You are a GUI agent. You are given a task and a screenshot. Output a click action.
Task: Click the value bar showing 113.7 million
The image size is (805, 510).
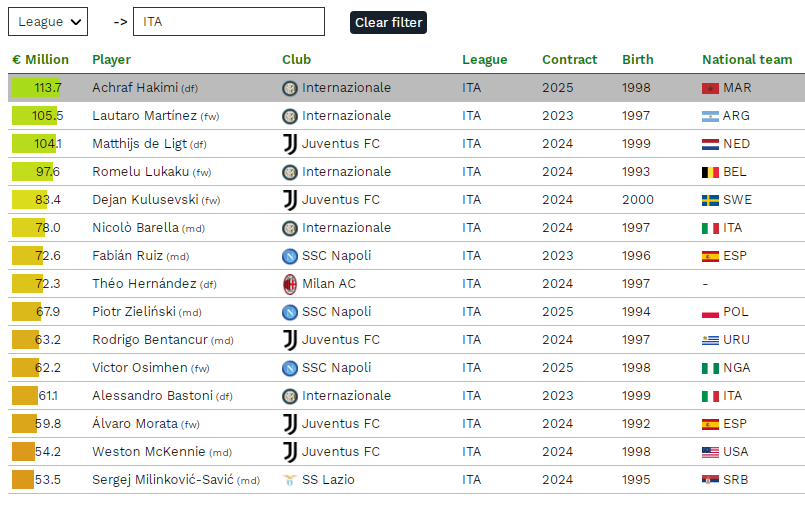36,88
